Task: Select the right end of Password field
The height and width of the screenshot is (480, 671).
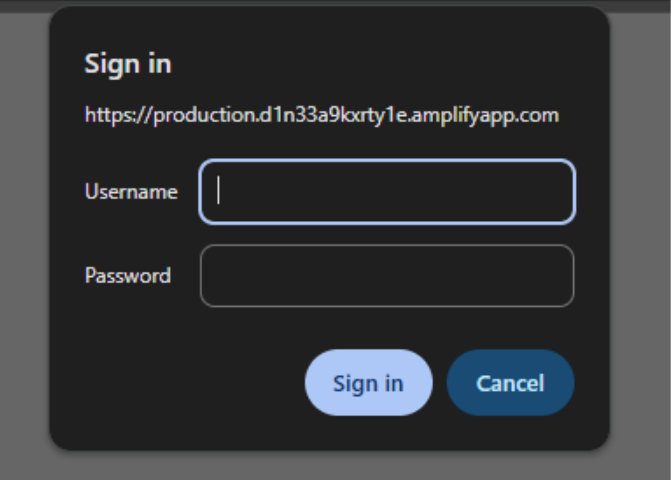Action: tap(560, 276)
